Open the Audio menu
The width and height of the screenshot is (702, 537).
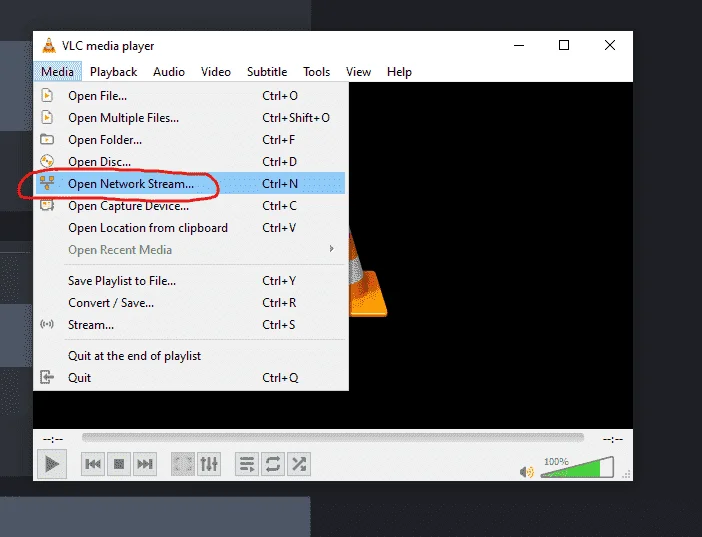(x=169, y=72)
